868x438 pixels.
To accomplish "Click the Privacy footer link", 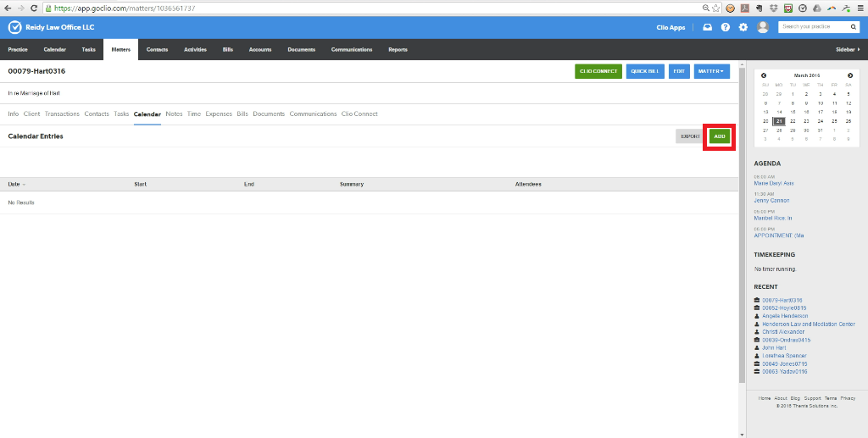I will 848,398.
